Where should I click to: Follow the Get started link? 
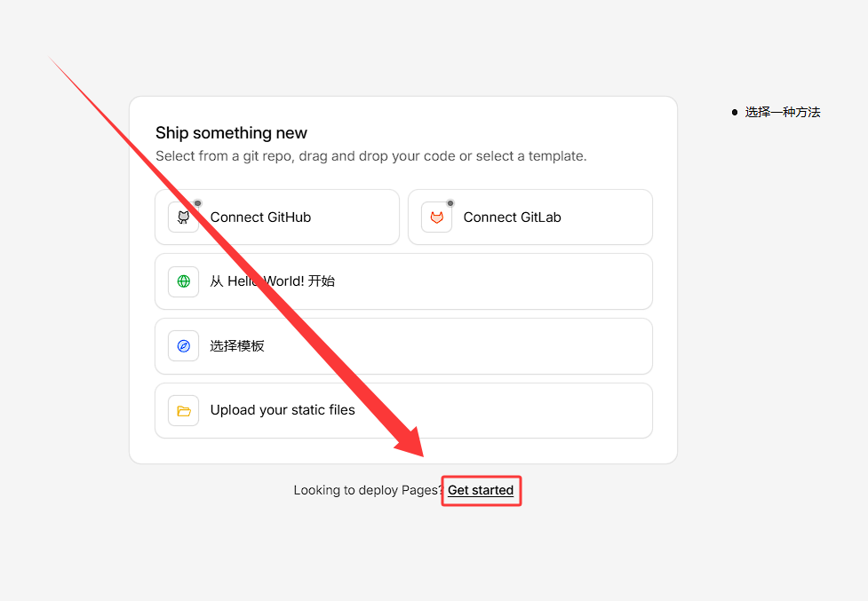(481, 490)
